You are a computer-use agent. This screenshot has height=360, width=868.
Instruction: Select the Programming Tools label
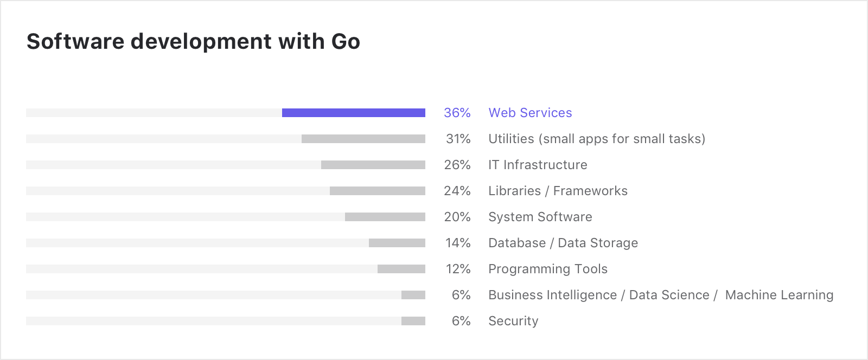tap(548, 269)
